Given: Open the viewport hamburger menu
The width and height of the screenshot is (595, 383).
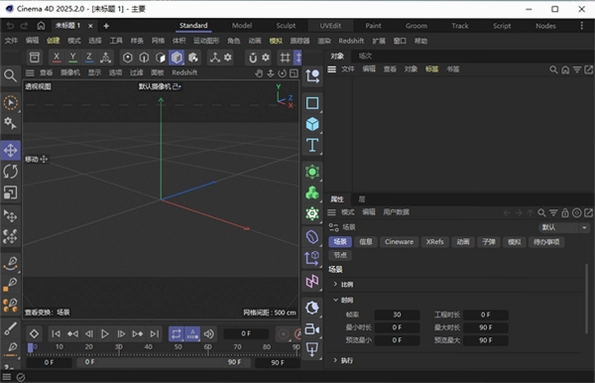Looking at the screenshot, I should (30, 73).
